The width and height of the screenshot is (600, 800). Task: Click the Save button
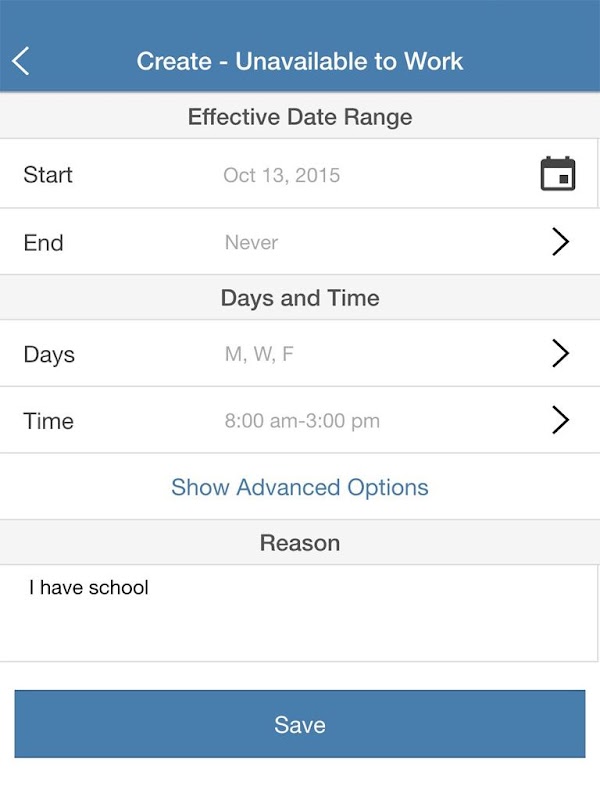pyautogui.click(x=300, y=724)
